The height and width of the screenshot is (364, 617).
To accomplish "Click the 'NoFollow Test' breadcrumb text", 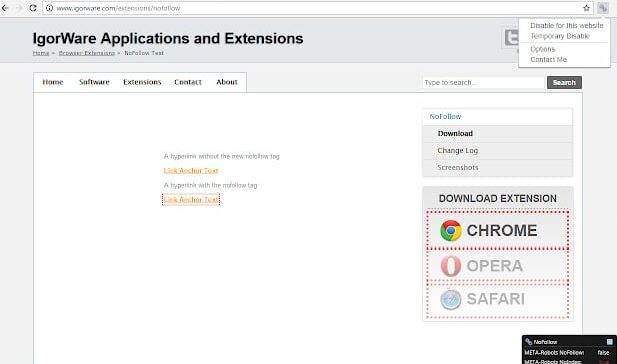I will (144, 53).
